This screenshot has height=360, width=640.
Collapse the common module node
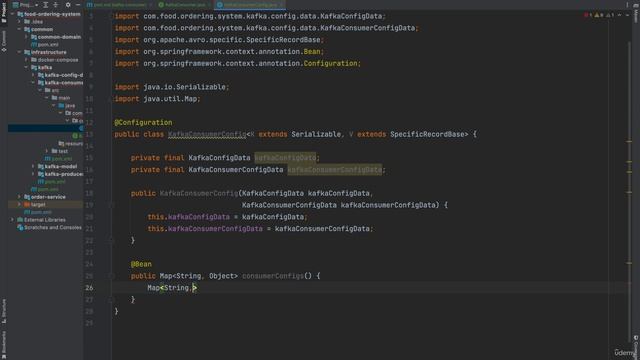tap(19, 29)
